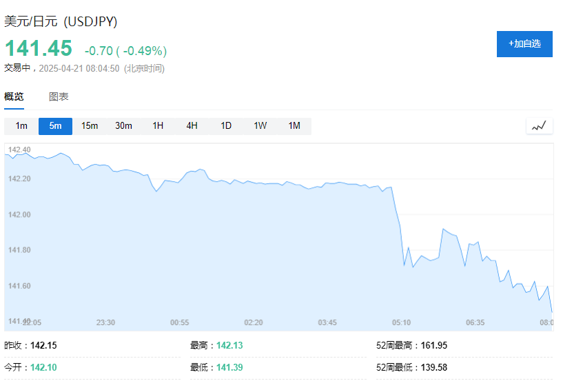Choose the 30m chart interval
Image resolution: width=563 pixels, height=392 pixels.
[123, 125]
